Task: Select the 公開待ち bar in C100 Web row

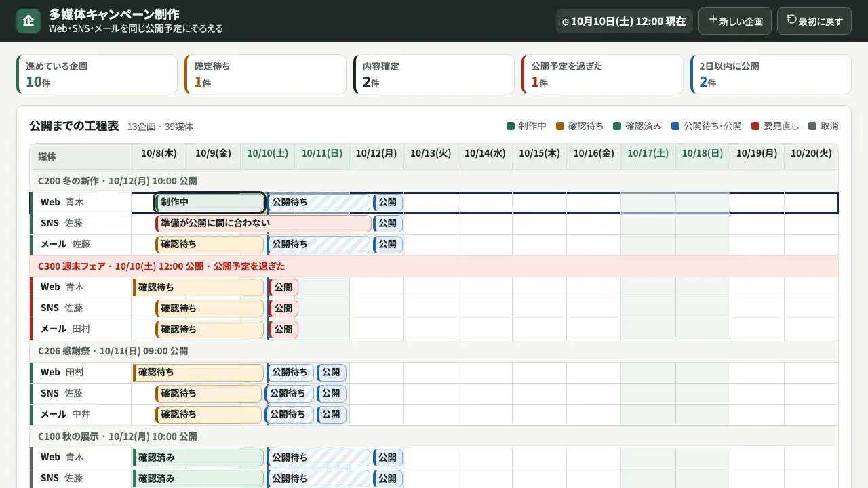Action: (x=319, y=457)
